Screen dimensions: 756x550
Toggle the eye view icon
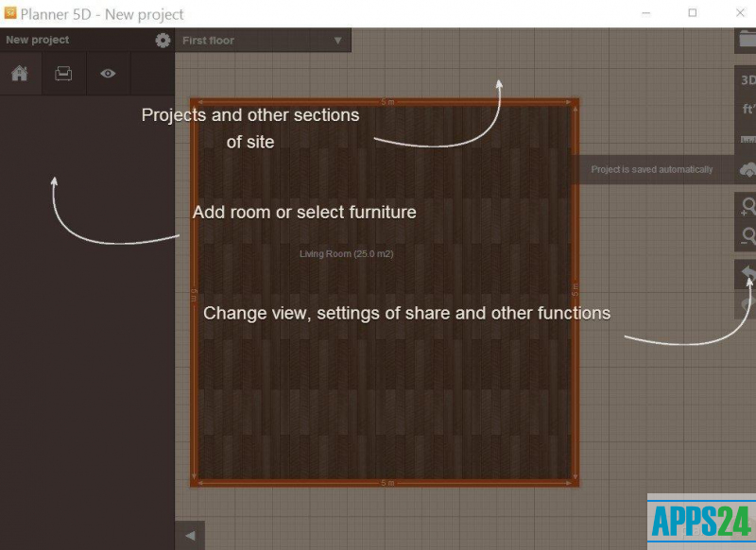point(108,74)
